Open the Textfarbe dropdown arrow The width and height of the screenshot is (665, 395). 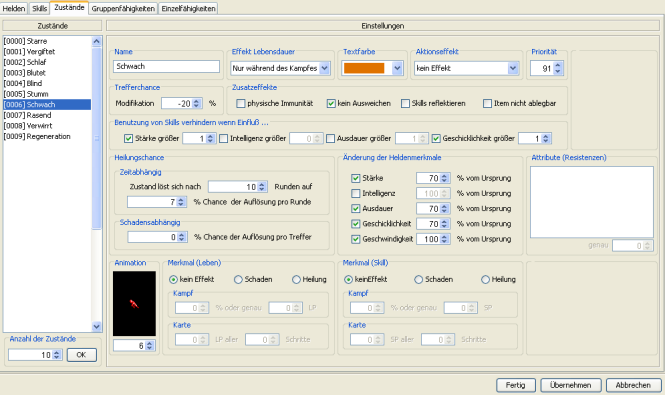tap(397, 68)
